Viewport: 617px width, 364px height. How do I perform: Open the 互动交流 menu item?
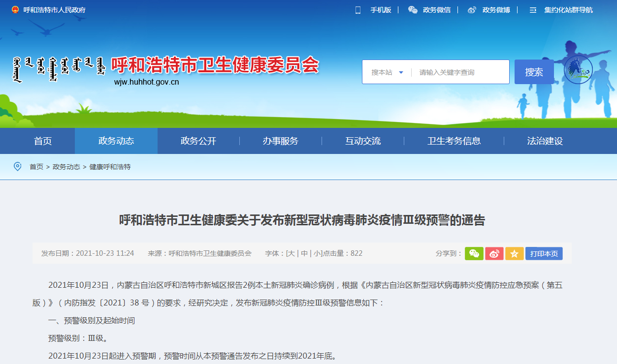(363, 141)
